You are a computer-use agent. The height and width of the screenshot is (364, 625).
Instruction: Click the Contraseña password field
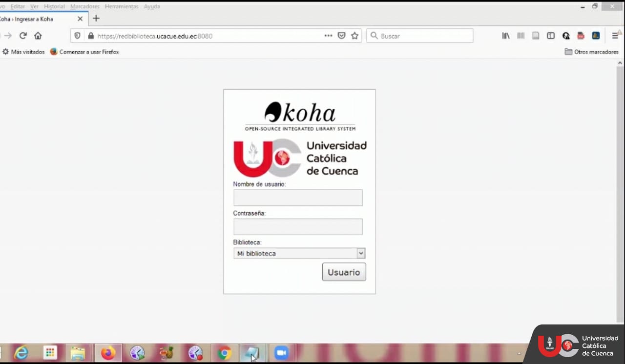(x=298, y=227)
